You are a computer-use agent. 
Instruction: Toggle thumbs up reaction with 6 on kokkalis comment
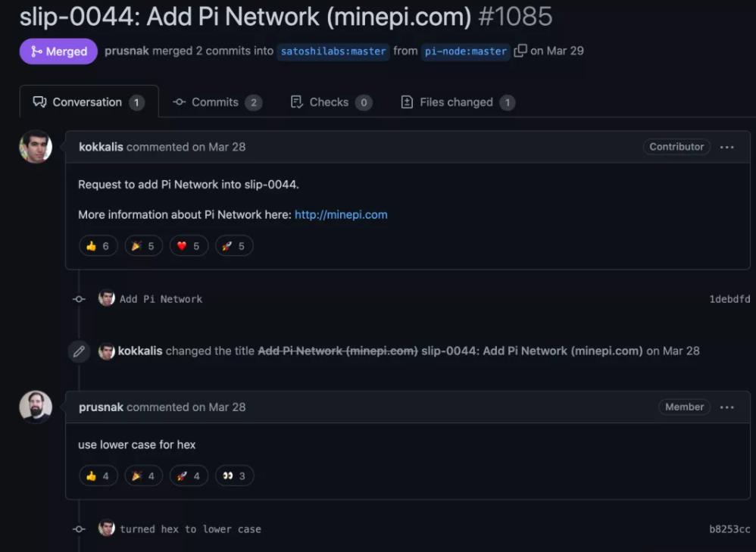[x=98, y=246]
